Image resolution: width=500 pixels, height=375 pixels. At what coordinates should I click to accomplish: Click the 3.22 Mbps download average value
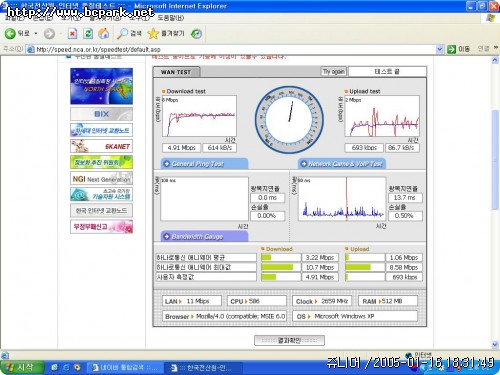click(x=320, y=258)
